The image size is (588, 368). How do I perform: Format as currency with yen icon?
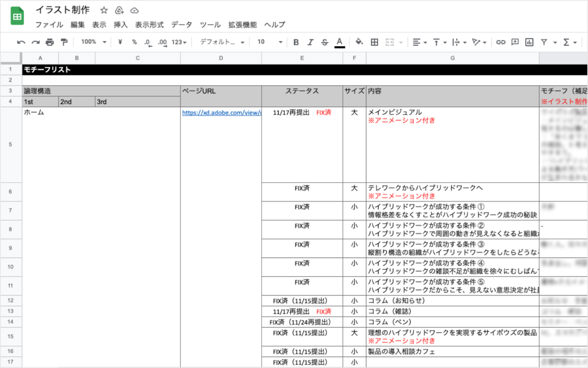[120, 42]
